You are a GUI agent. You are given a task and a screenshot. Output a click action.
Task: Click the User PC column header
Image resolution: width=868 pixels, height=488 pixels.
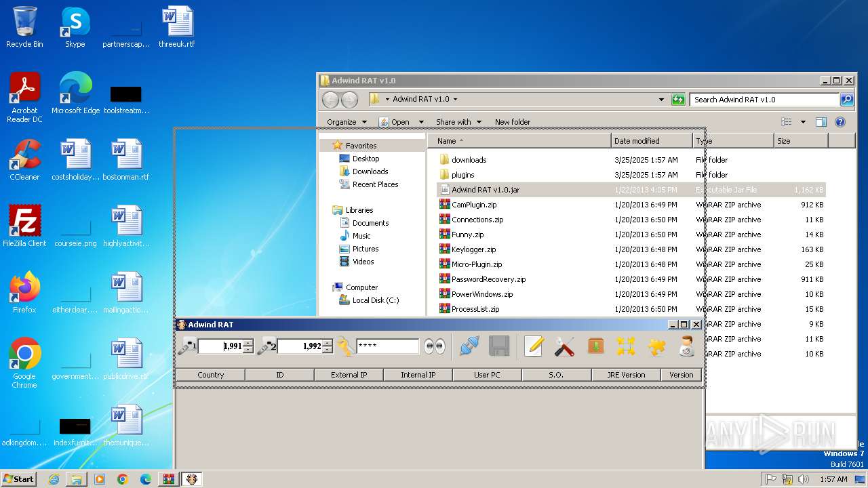(488, 375)
